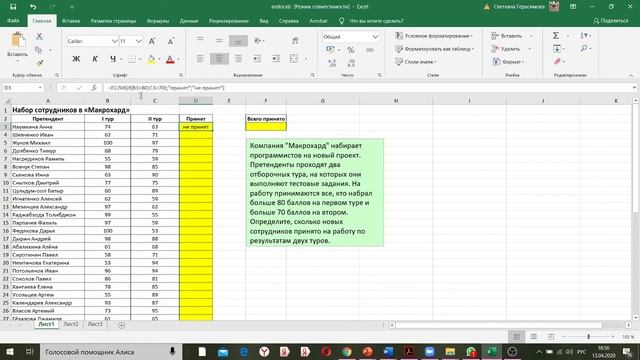Click the zoom slider handle

pos(588,337)
